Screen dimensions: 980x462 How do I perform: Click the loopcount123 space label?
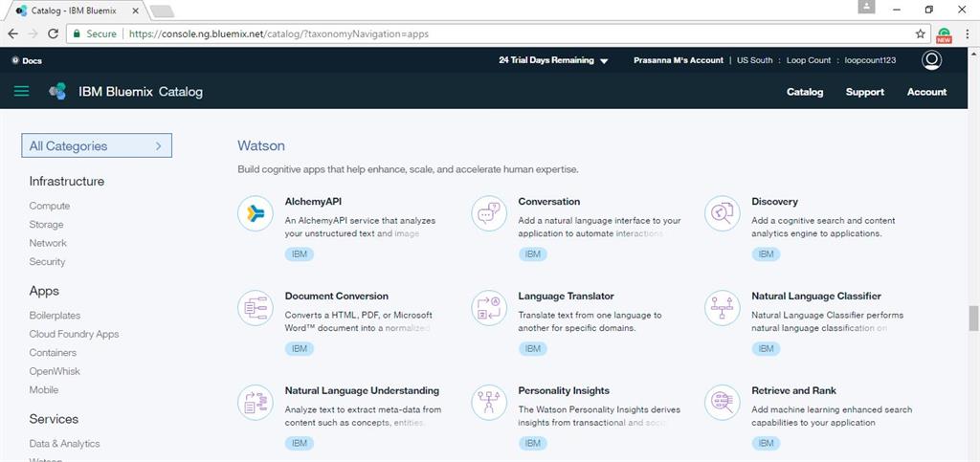[870, 60]
